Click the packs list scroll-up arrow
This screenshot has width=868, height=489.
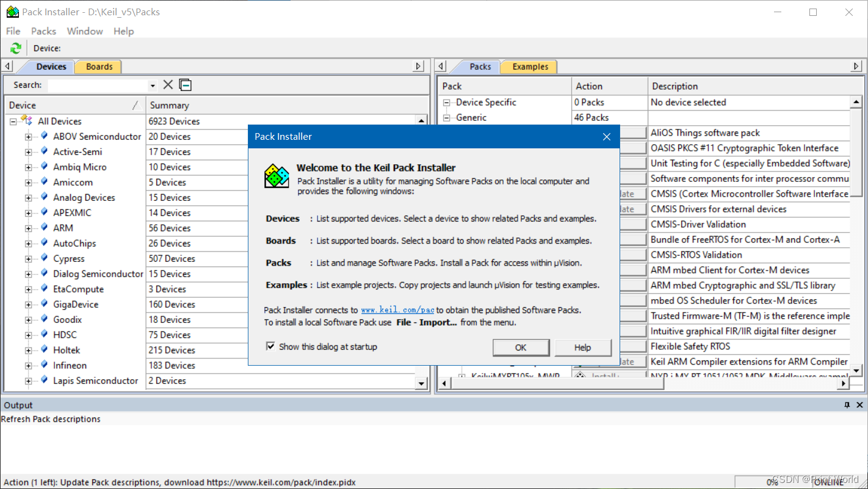point(856,101)
